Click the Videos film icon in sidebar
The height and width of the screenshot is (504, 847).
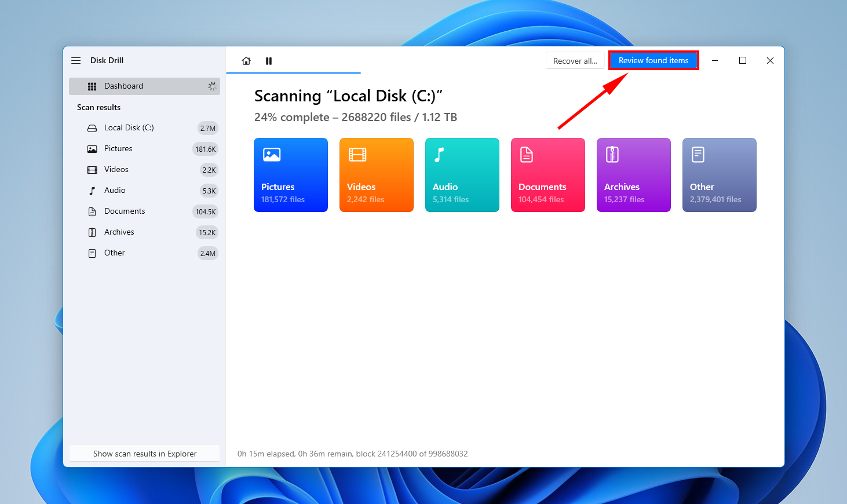point(92,170)
